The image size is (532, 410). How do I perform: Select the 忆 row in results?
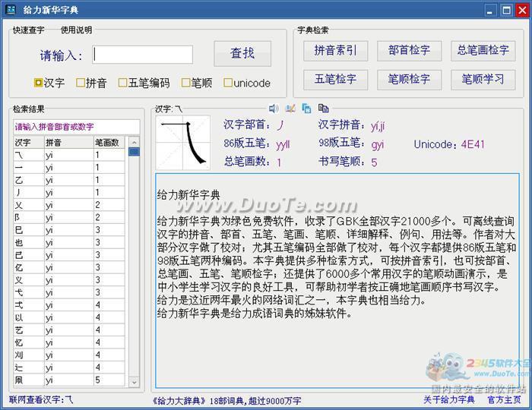pyautogui.click(x=69, y=343)
